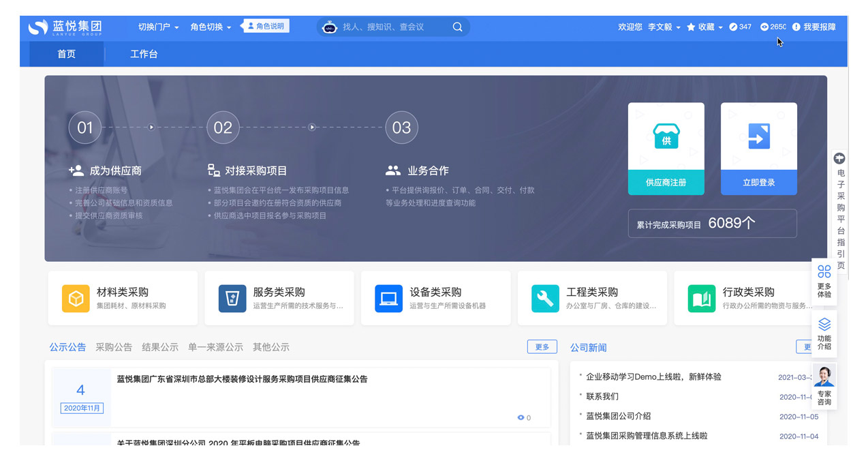Click the wrench icon for 工程类采购
868x461 pixels.
[545, 299]
